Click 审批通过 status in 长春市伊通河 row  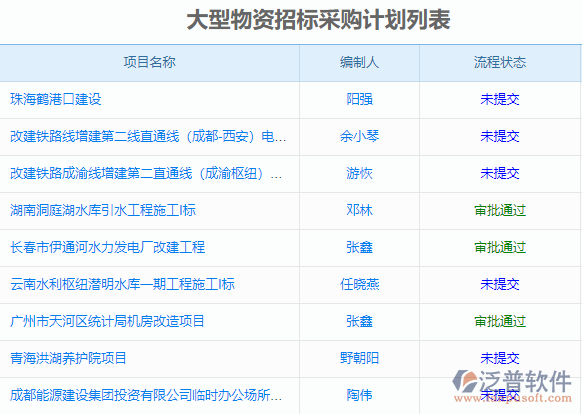[x=500, y=247]
